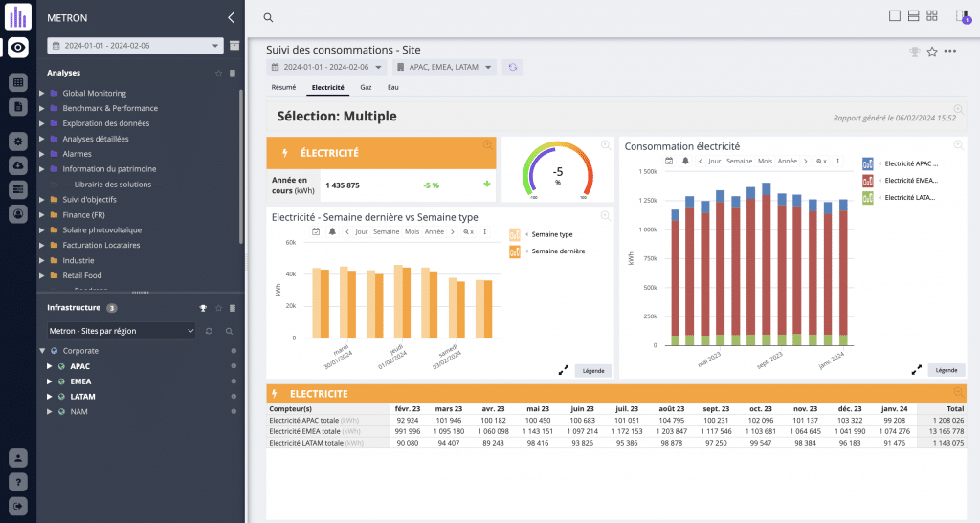
Task: Switch to the Résumé tab
Action: click(x=283, y=87)
